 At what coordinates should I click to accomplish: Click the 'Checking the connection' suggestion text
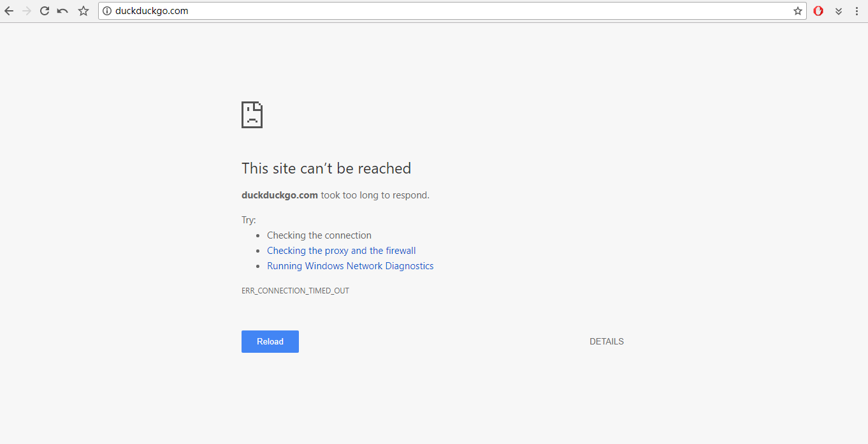[x=319, y=235]
